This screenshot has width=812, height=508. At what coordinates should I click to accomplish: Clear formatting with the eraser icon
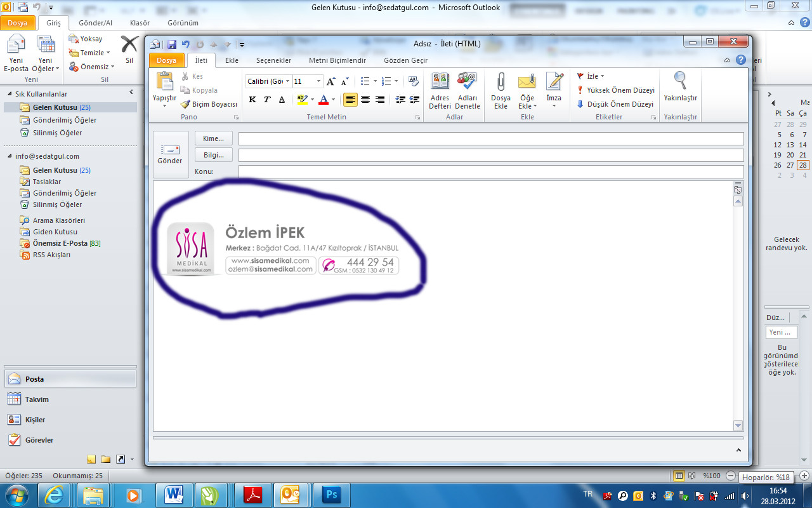414,81
